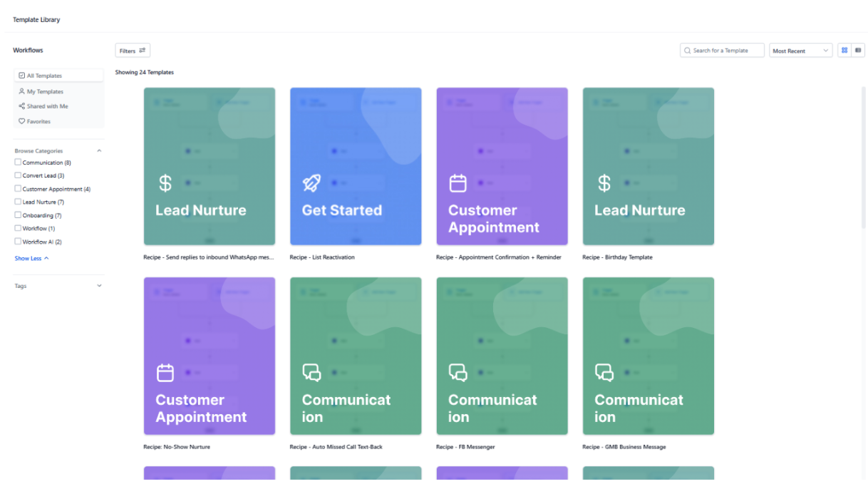Open Recipe - FB Messenger title
868x484 pixels.
(465, 447)
